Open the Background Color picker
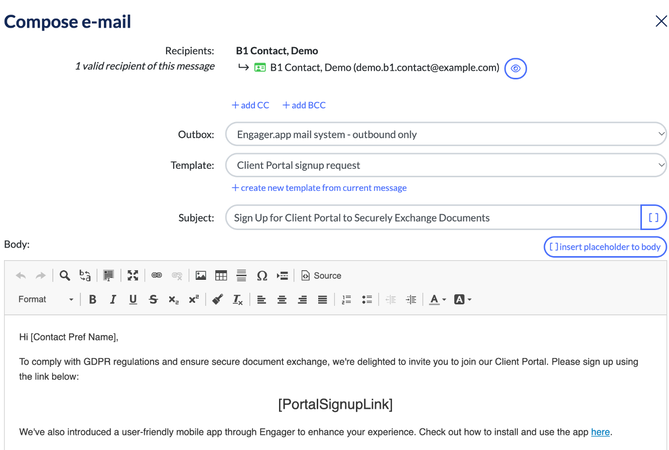 463,299
